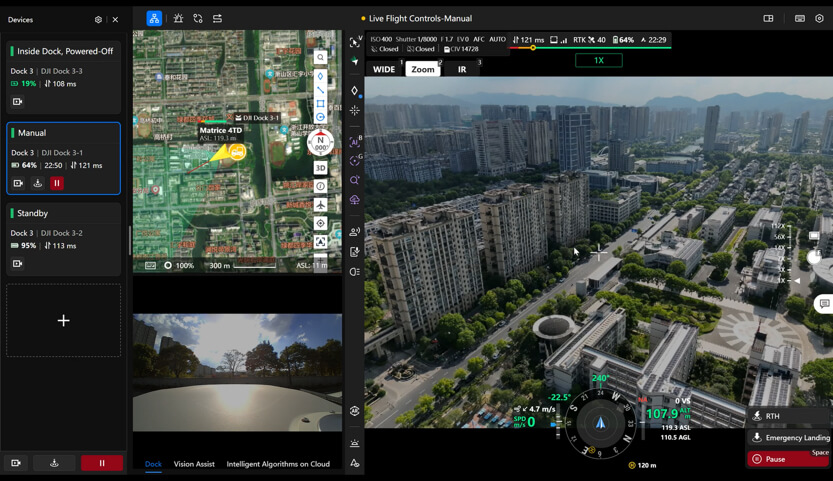This screenshot has height=481, width=833.
Task: Close the Devices panel
Action: 115,20
